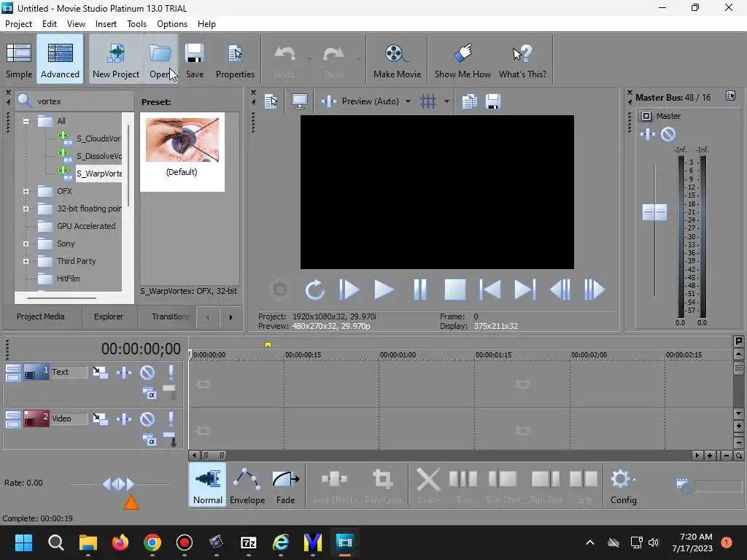Mute the Master bus
Viewport: 747px width, 560px height.
(668, 134)
